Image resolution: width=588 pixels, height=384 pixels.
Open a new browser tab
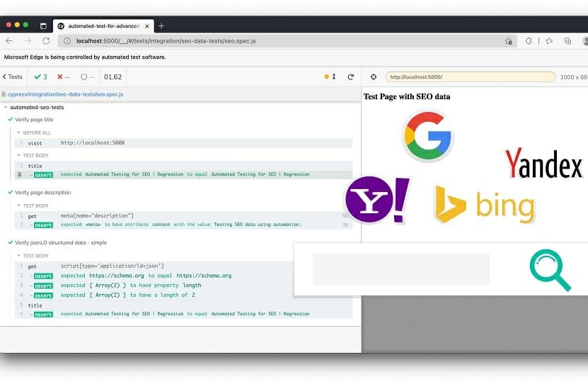(161, 26)
